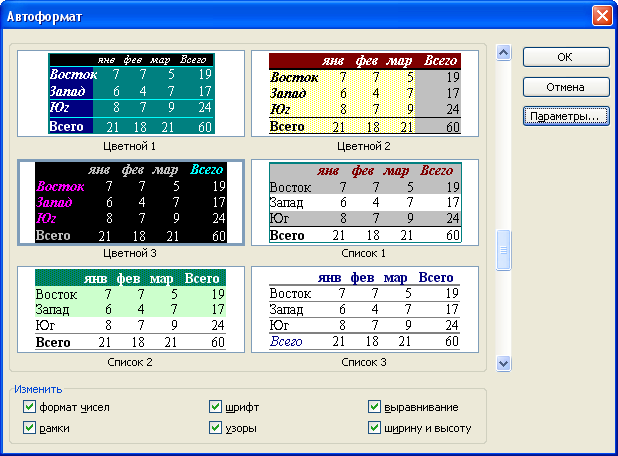Click the Цветной 2 label
The height and width of the screenshot is (456, 618).
point(363,147)
